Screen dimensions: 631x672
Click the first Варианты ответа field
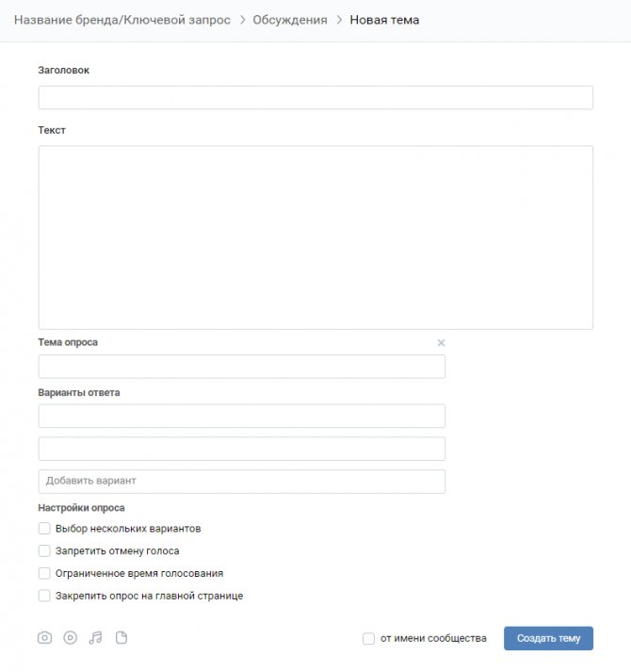242,416
